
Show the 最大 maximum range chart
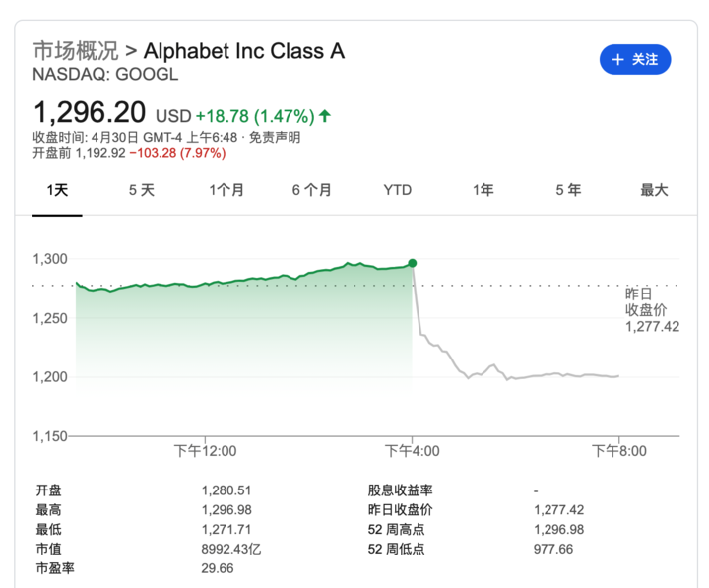[x=654, y=190]
